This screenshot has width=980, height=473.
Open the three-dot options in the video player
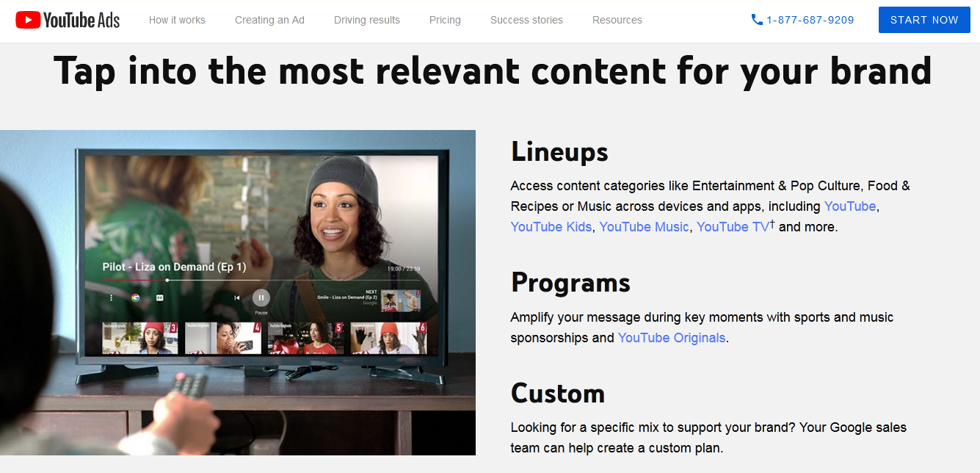[x=112, y=297]
